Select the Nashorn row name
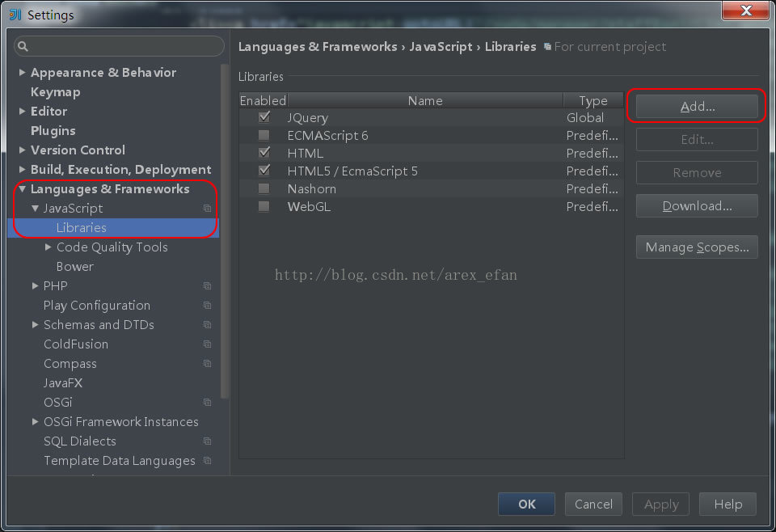 tap(312, 189)
